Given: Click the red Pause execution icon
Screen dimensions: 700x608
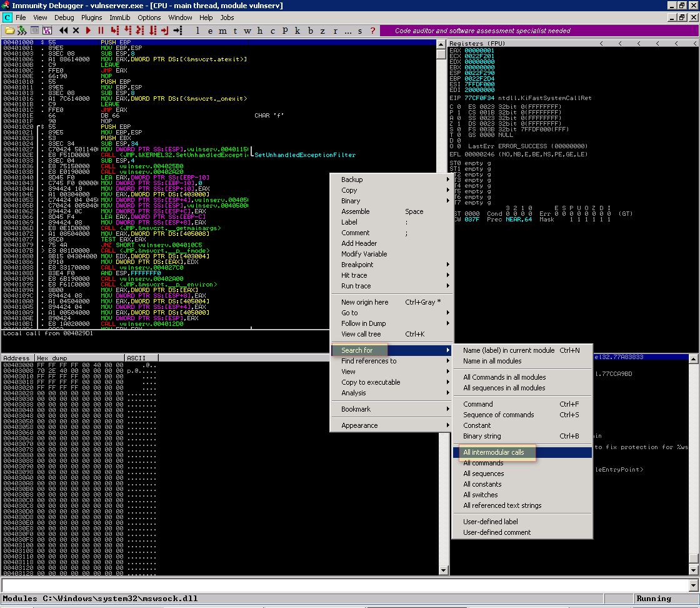Looking at the screenshot, I should (x=101, y=31).
